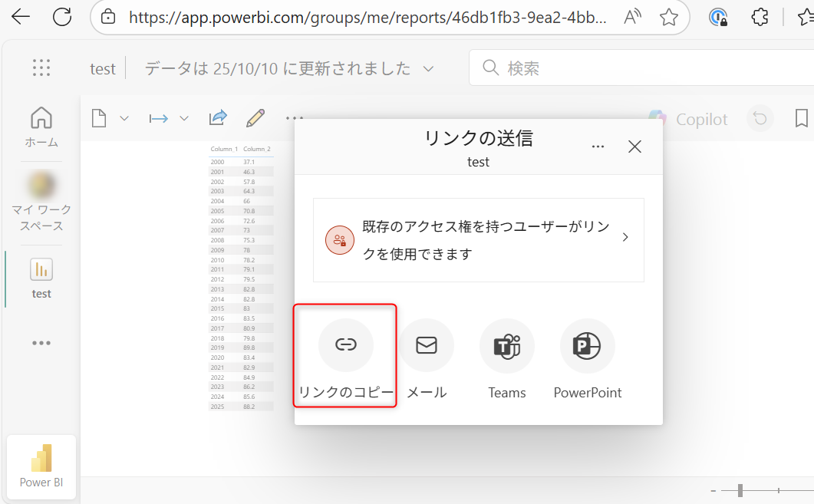The height and width of the screenshot is (504, 814).
Task: Open the share icon in the report toolbar
Action: click(x=217, y=117)
